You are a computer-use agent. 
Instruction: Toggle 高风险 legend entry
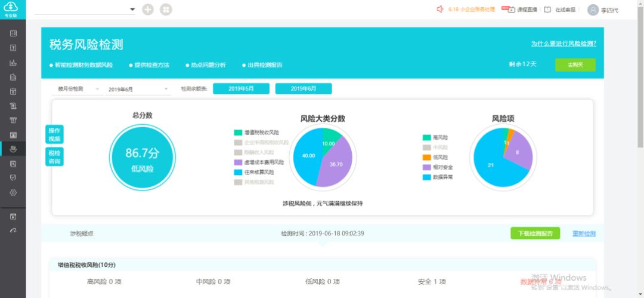(435, 137)
